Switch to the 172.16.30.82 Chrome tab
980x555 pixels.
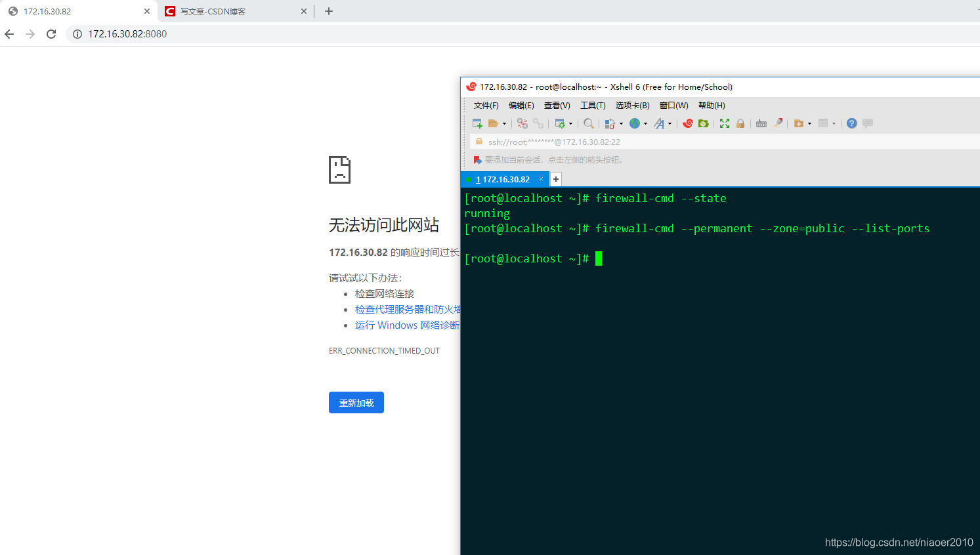tap(79, 11)
